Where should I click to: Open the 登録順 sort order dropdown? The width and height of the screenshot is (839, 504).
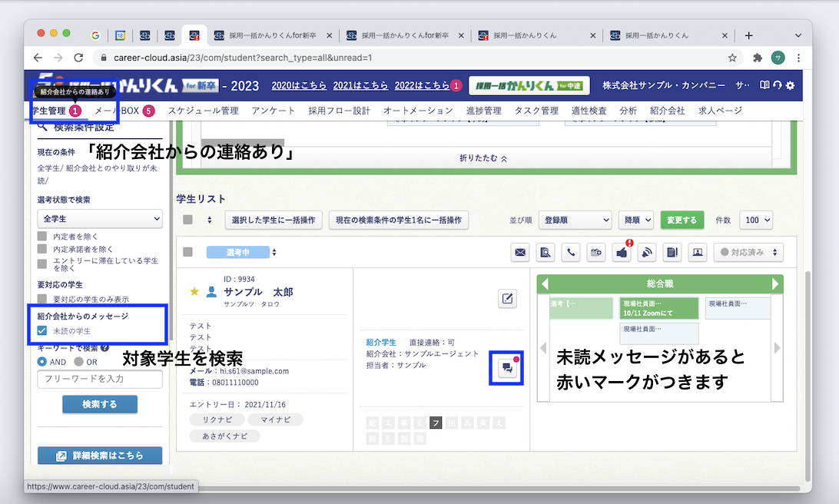[575, 220]
